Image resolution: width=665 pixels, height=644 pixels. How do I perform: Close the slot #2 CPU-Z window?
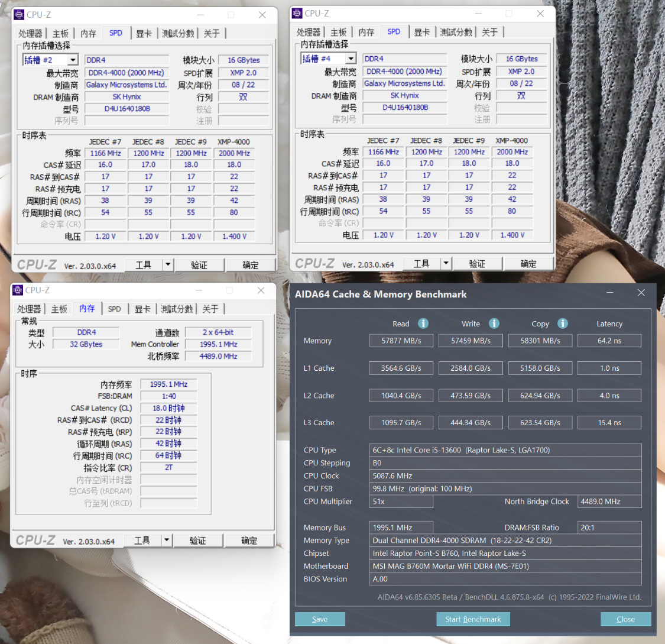pyautogui.click(x=262, y=15)
